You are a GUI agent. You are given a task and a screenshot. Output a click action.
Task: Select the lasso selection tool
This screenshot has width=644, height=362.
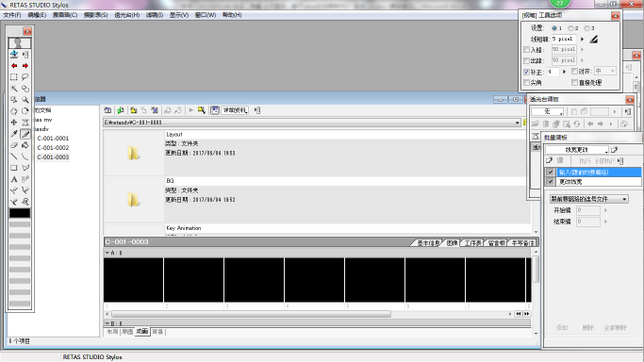coord(25,76)
